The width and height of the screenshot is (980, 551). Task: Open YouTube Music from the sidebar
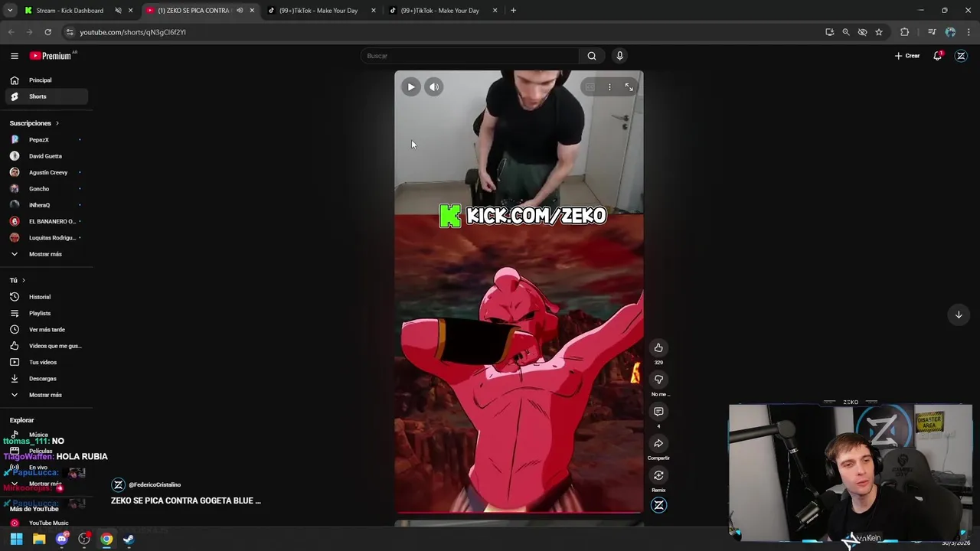[45, 523]
